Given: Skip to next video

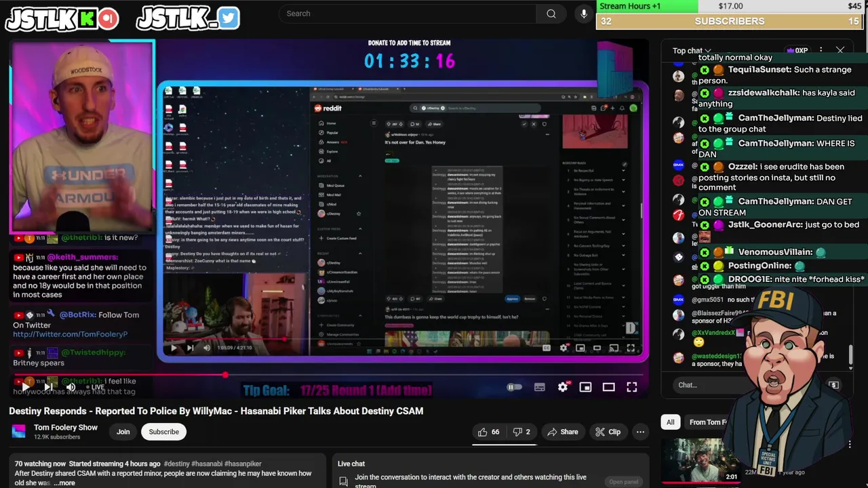Looking at the screenshot, I should point(48,387).
